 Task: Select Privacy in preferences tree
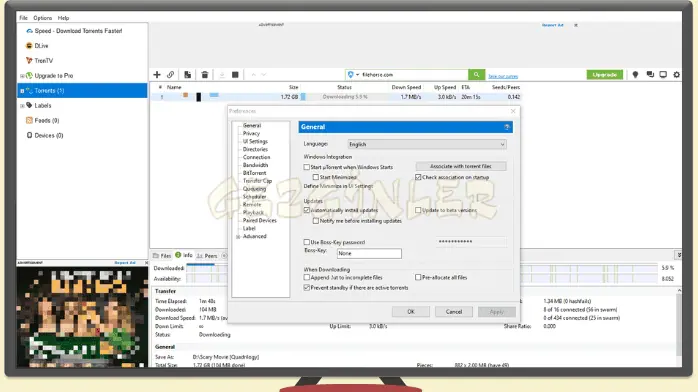(x=251, y=133)
